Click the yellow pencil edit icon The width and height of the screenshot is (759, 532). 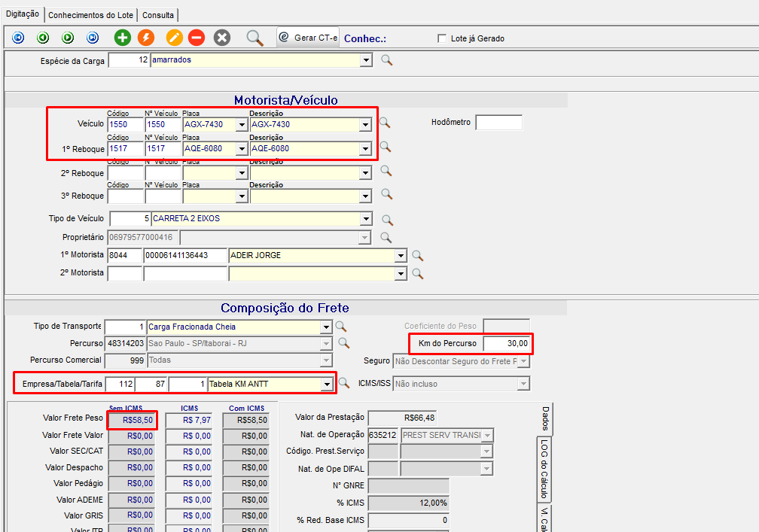tap(175, 38)
